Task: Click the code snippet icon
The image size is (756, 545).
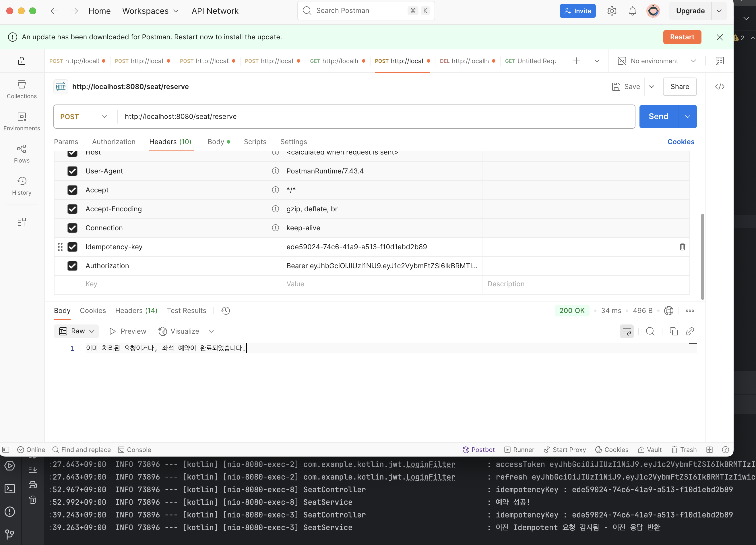Action: tap(719, 87)
